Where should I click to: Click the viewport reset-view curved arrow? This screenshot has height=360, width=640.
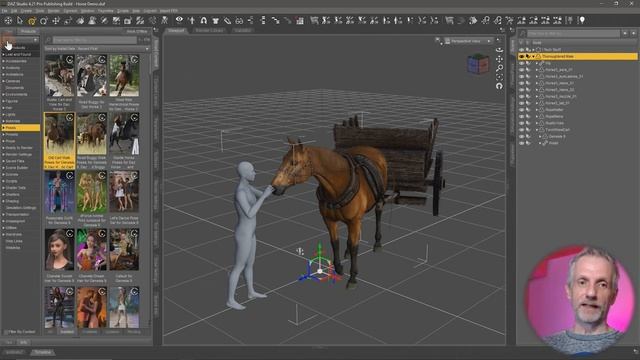tap(499, 86)
